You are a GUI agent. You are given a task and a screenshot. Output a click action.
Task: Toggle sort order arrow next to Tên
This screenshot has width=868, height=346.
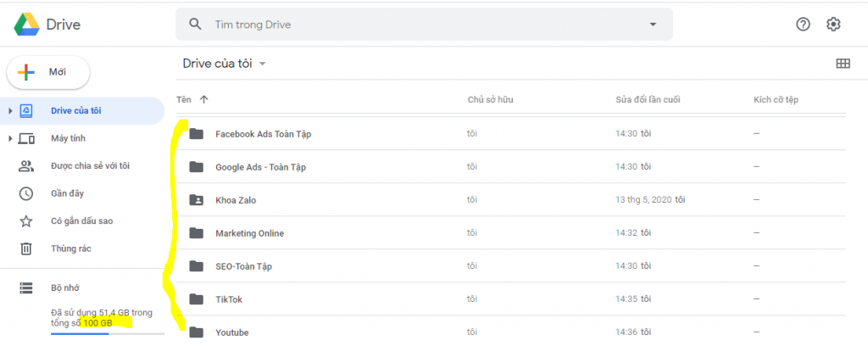[203, 100]
